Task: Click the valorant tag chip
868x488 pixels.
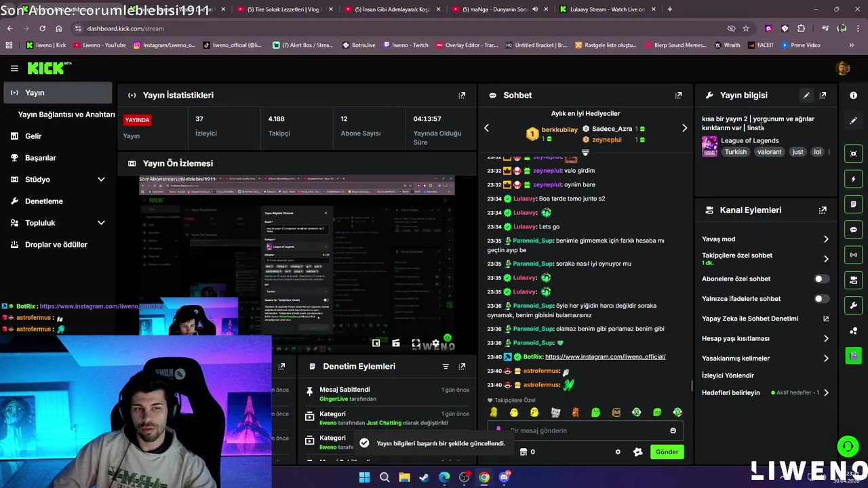Action: pos(769,152)
